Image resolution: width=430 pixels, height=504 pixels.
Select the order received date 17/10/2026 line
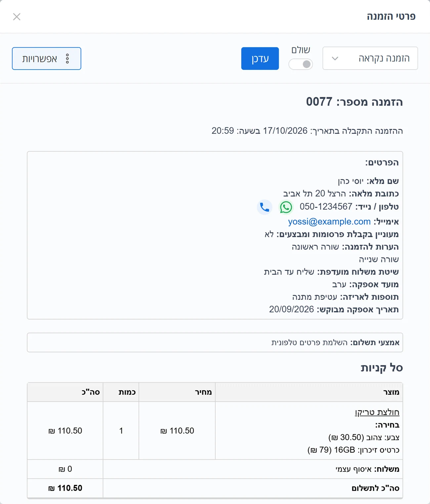pyautogui.click(x=307, y=131)
